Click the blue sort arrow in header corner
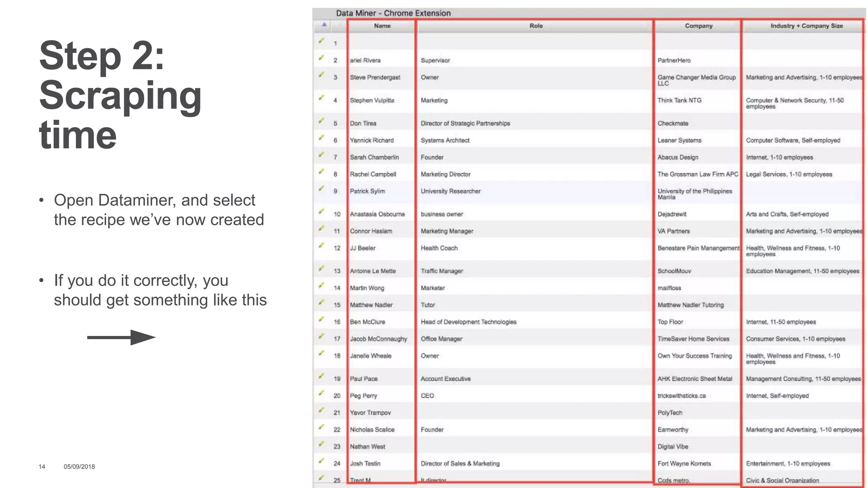Image resolution: width=868 pixels, height=488 pixels. click(324, 25)
